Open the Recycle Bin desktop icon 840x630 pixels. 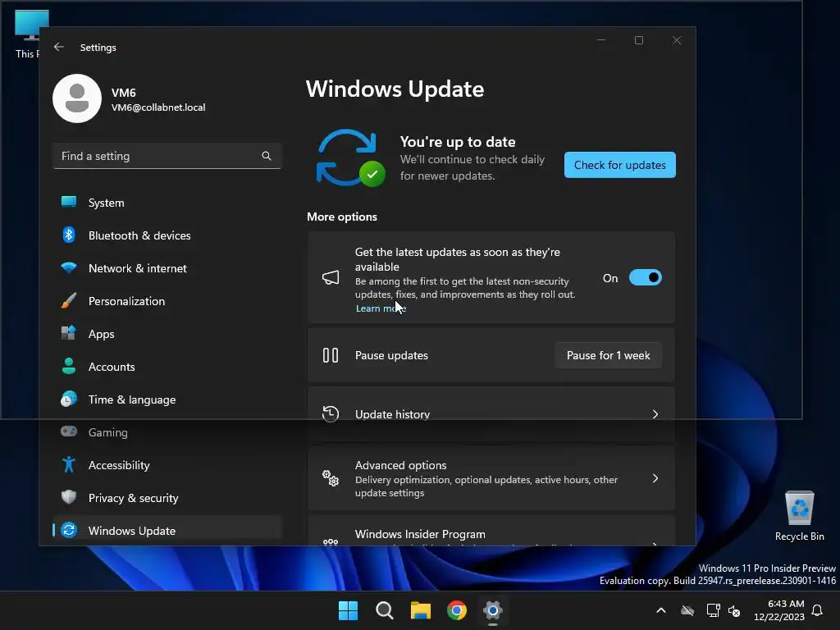tap(799, 516)
